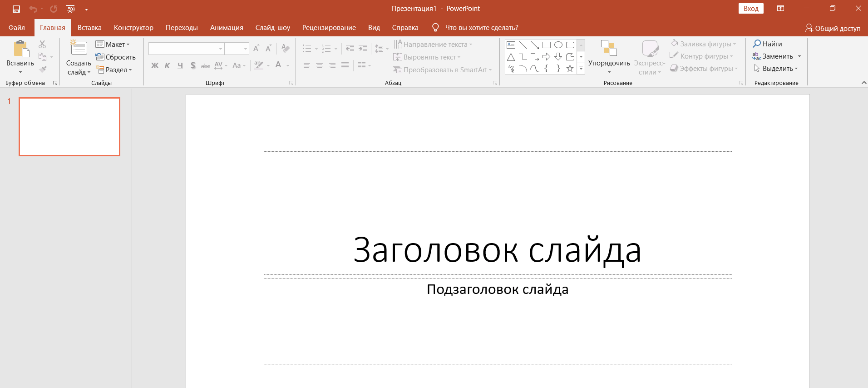Click the Упорядочить arrange button
The image size is (868, 388).
click(609, 56)
